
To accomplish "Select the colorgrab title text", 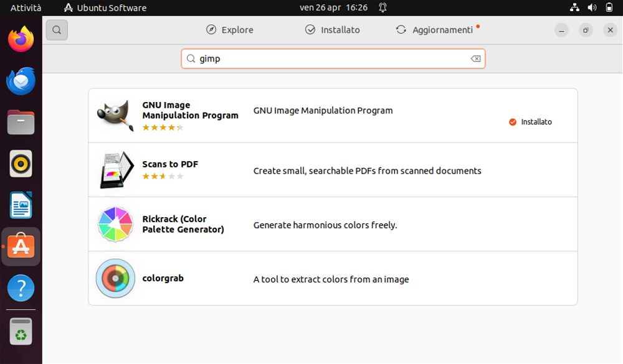I will tap(163, 278).
